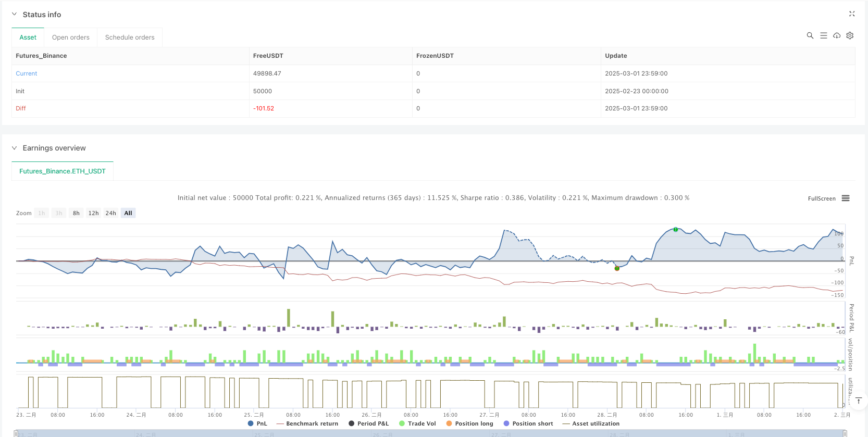Set zoom to All

128,213
